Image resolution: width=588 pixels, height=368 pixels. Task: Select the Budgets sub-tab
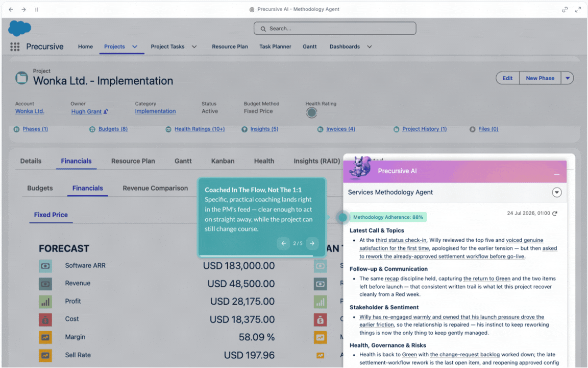(x=40, y=188)
